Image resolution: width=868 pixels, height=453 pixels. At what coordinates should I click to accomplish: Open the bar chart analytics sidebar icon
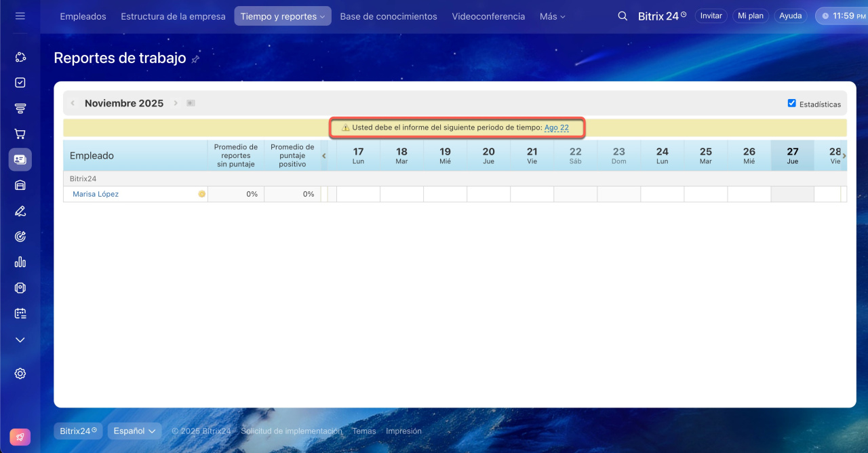coord(20,262)
